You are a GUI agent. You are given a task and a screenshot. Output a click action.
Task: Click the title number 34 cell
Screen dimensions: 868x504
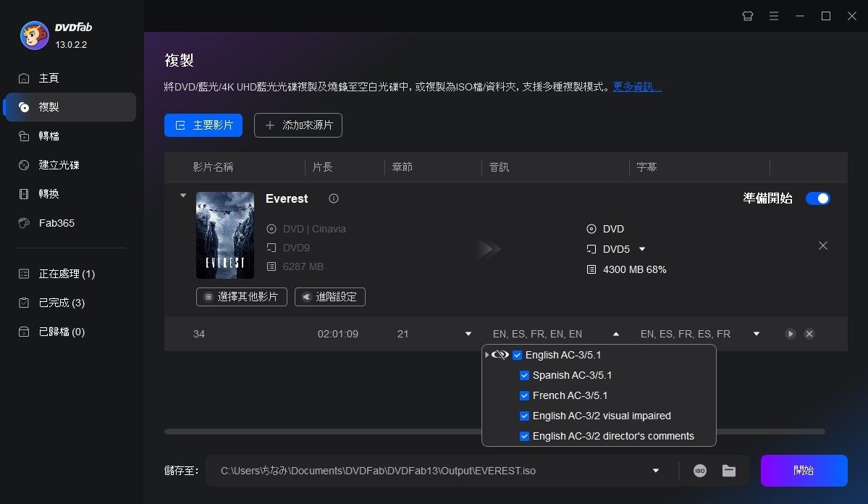tap(199, 334)
